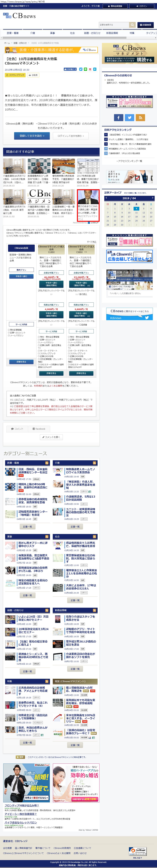Open the 社会 nav menu
Image resolution: width=157 pixels, height=868 pixels.
point(72,33)
